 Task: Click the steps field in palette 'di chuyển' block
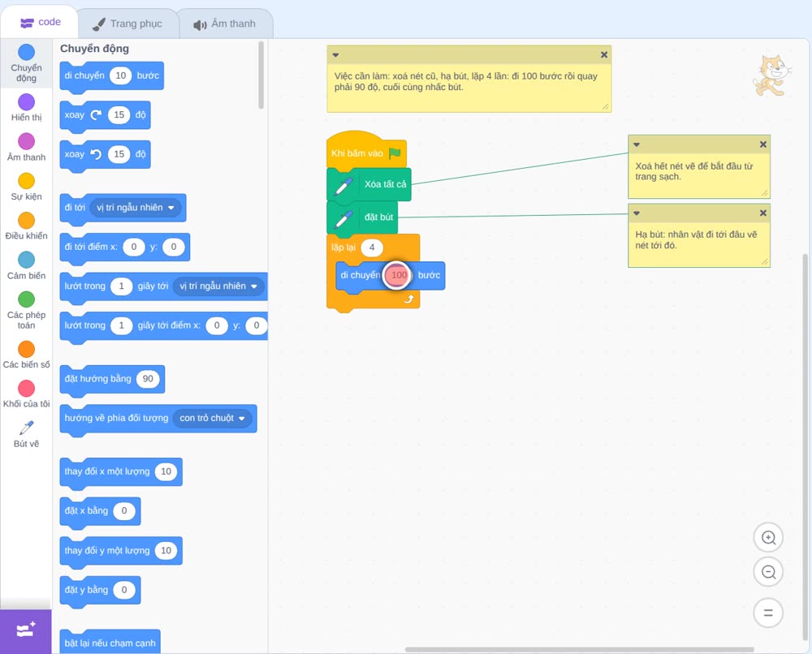121,75
